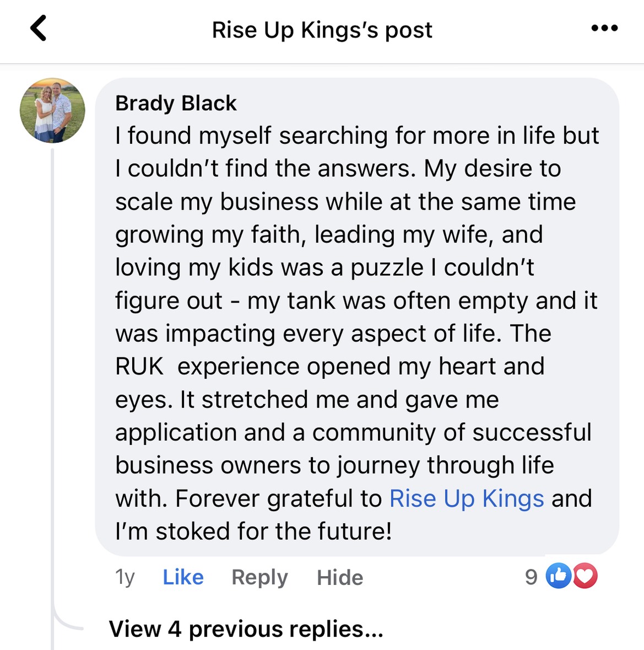Click the word RUK in the comment
Image resolution: width=644 pixels, height=650 pixels.
pos(139,367)
